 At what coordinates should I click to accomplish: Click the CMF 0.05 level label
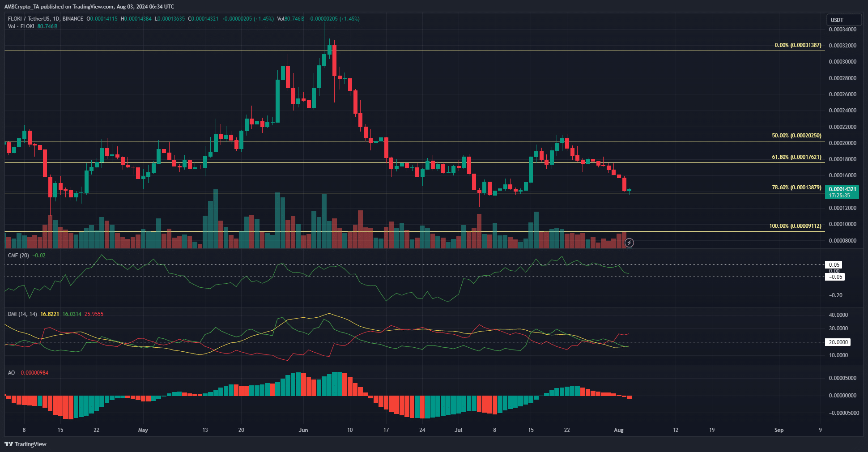point(834,265)
